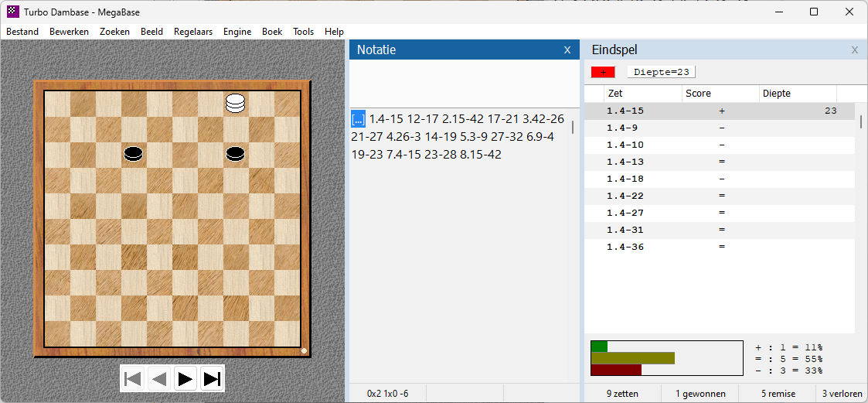This screenshot has width=868, height=403.
Task: Open the Help menu
Action: tap(335, 32)
